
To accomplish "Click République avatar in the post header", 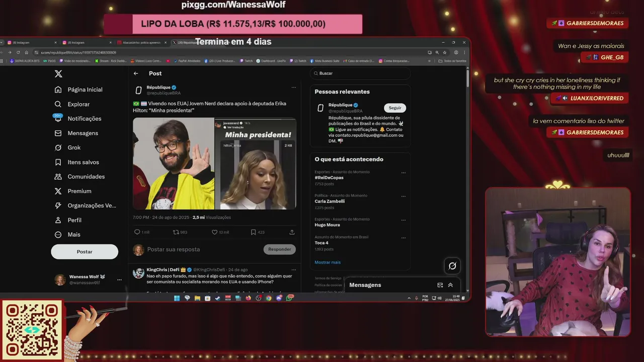I will click(x=138, y=90).
